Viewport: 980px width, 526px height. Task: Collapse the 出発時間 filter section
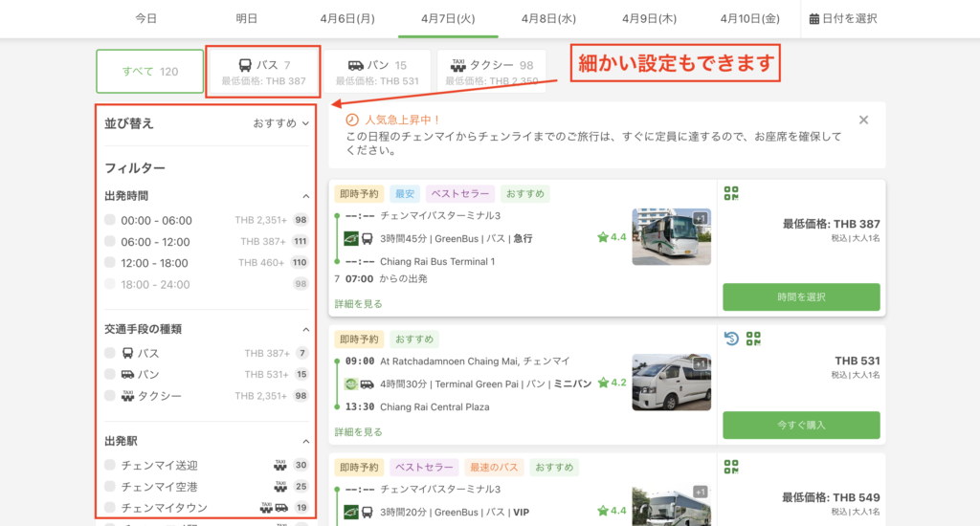(305, 196)
